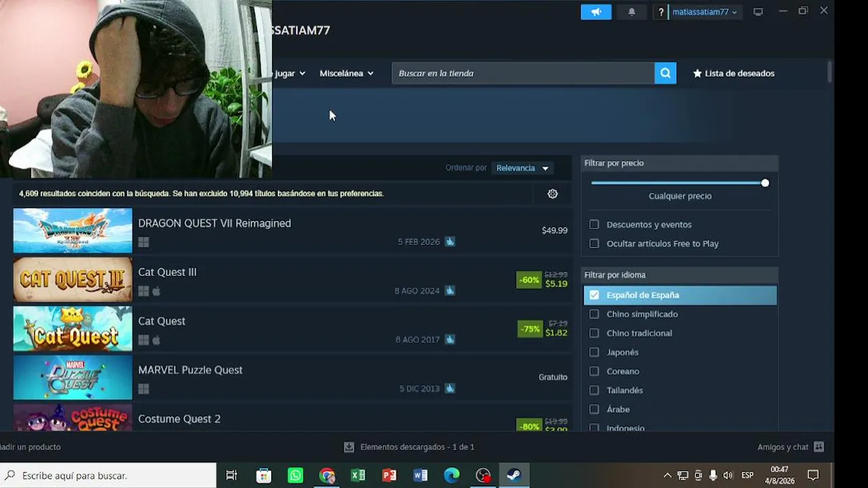Open the Relevancia sort dropdown
868x488 pixels.
pos(522,168)
